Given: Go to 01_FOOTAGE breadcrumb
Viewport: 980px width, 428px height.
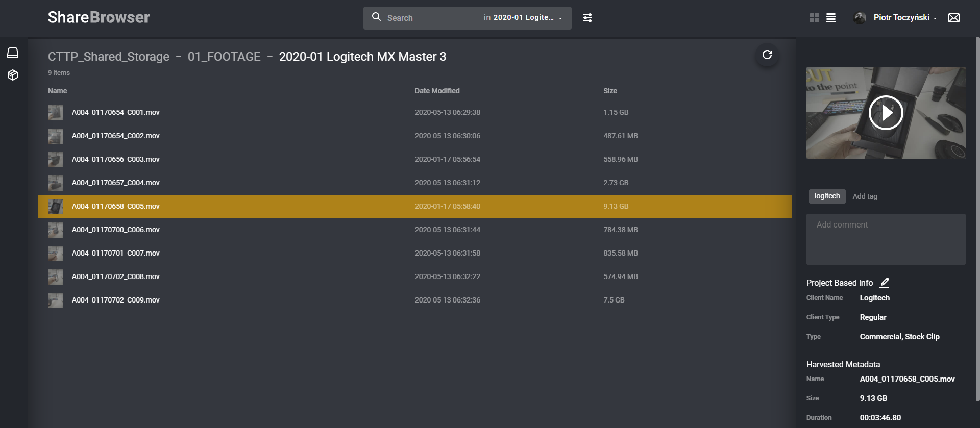Looking at the screenshot, I should click(x=224, y=57).
